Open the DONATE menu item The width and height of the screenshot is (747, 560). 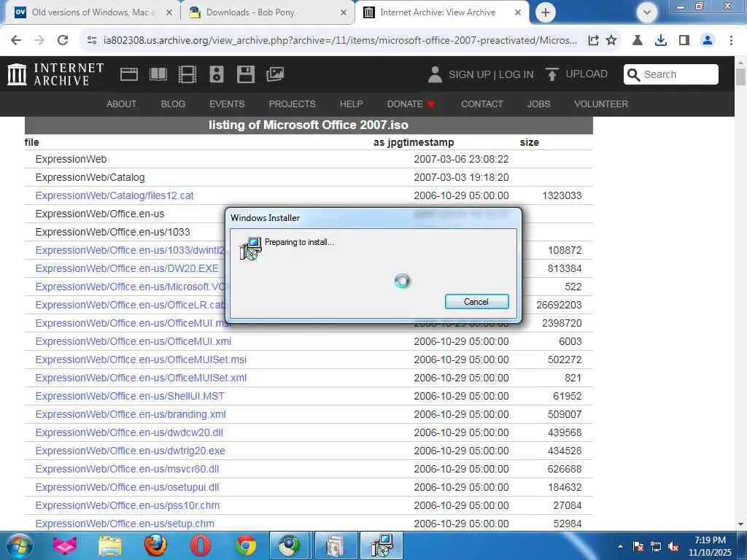pyautogui.click(x=410, y=104)
